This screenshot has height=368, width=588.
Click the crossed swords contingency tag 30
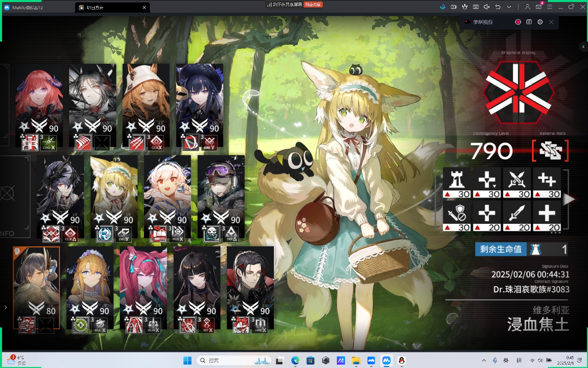point(517,183)
